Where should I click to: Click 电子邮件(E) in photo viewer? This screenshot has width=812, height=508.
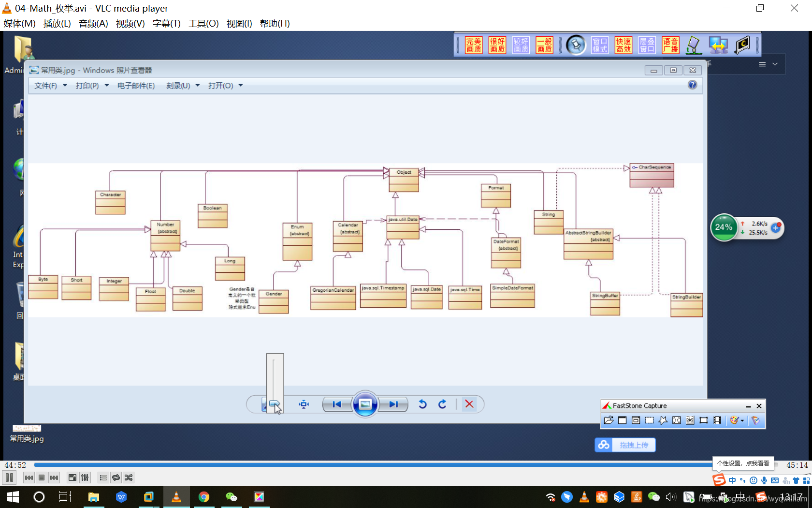coord(136,86)
